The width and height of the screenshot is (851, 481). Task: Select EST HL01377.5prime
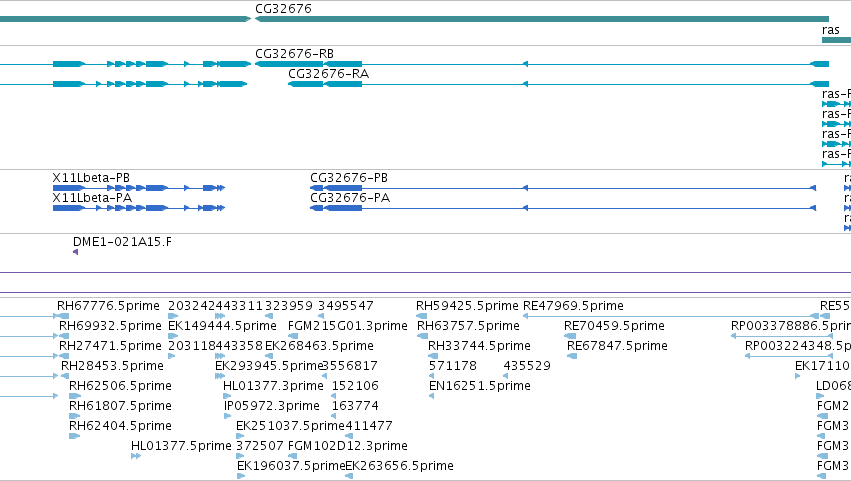pyautogui.click(x=181, y=446)
